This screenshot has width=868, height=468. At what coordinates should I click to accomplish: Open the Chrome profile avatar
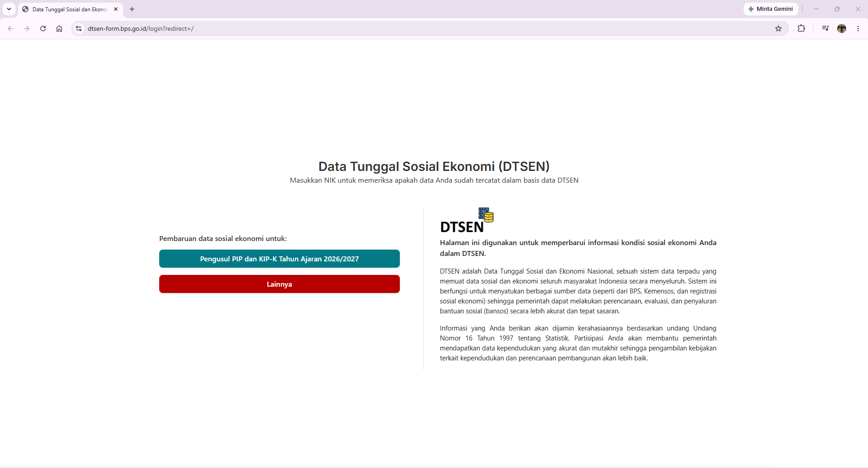pyautogui.click(x=842, y=28)
